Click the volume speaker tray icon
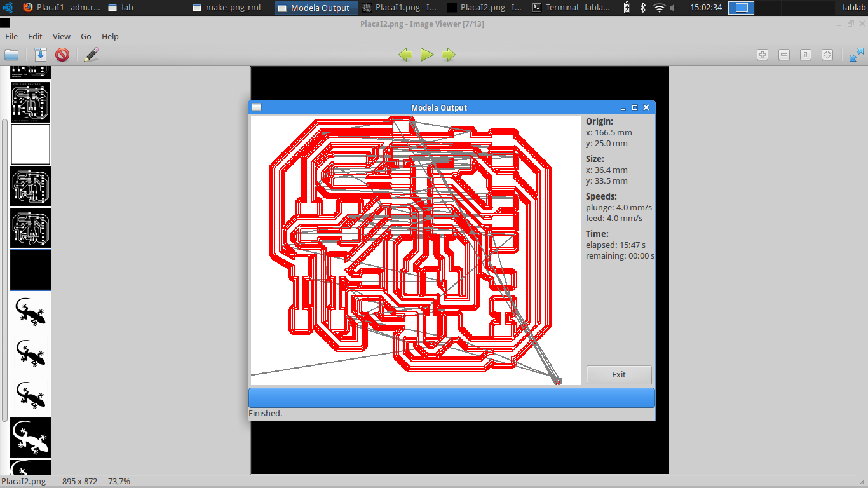 [675, 8]
